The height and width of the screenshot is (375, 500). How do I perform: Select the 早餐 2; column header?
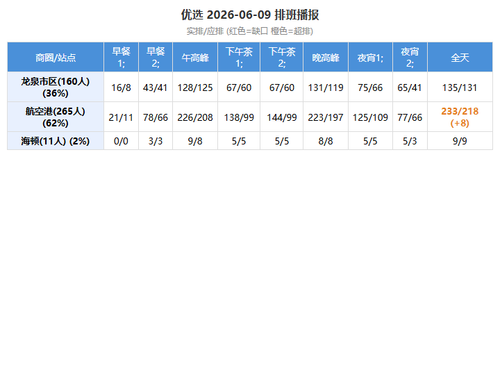[156, 57]
